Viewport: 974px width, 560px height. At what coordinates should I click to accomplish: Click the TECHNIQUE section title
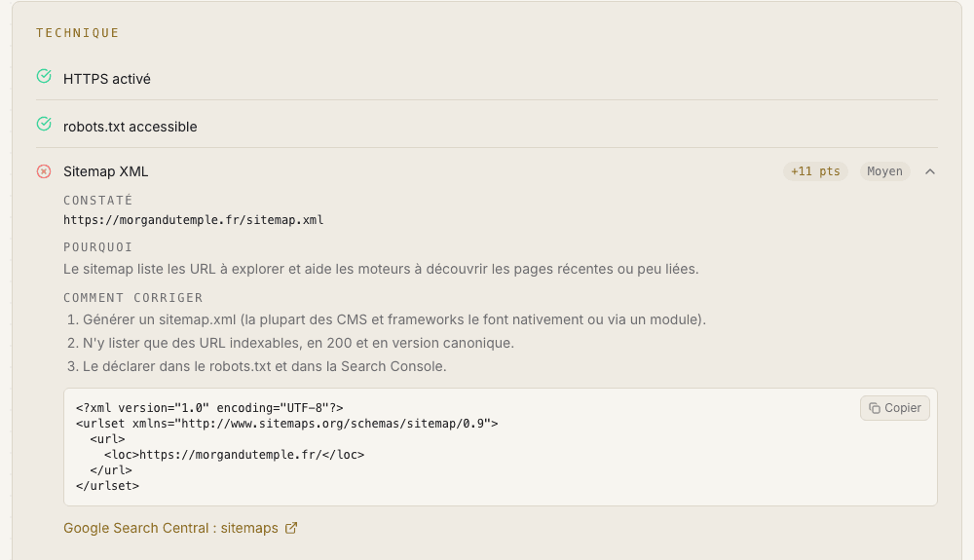[77, 33]
